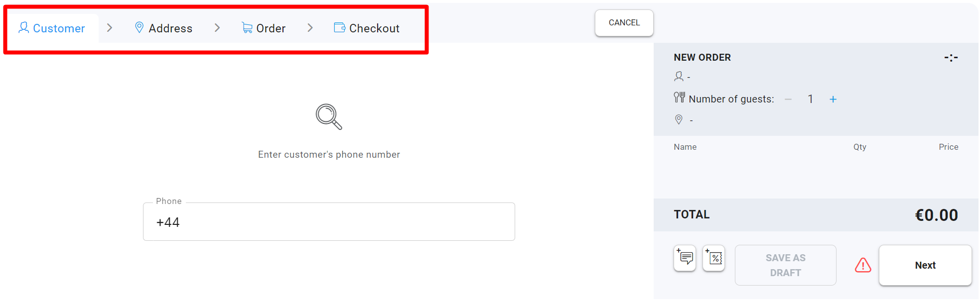This screenshot has width=980, height=301.
Task: Cancel the new order
Action: [624, 23]
